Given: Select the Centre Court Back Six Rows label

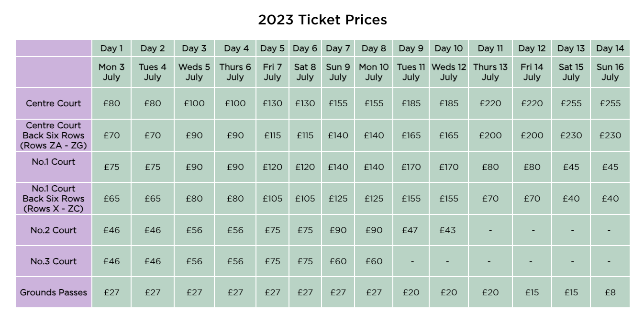Looking at the screenshot, I should click(x=54, y=135).
